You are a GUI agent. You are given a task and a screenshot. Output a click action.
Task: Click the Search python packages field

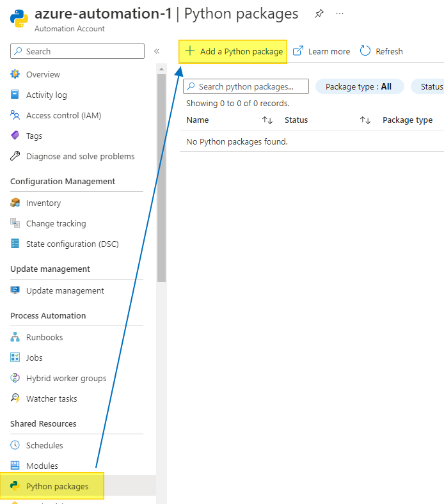[x=246, y=86]
